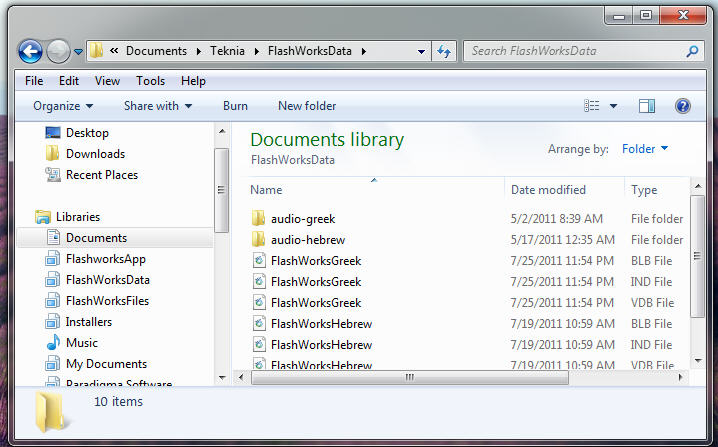
Task: Click the Back navigation arrow button
Action: (x=30, y=51)
